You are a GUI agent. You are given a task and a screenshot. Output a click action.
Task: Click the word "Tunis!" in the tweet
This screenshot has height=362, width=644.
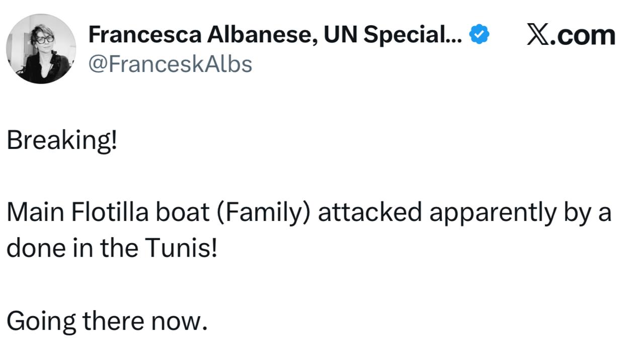[182, 249]
